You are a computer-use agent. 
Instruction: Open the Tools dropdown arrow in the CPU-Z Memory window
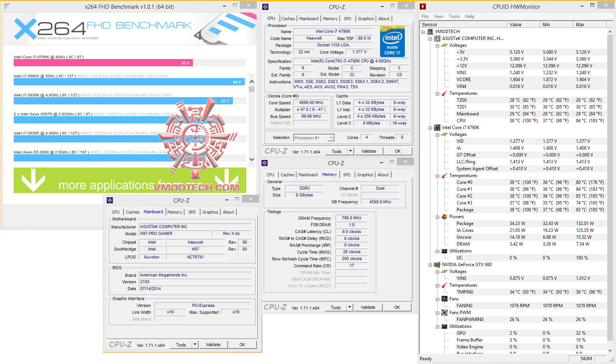[x=350, y=307]
